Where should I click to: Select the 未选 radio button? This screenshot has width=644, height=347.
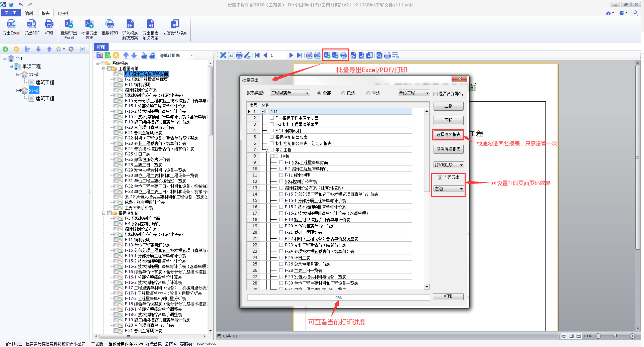pos(368,93)
